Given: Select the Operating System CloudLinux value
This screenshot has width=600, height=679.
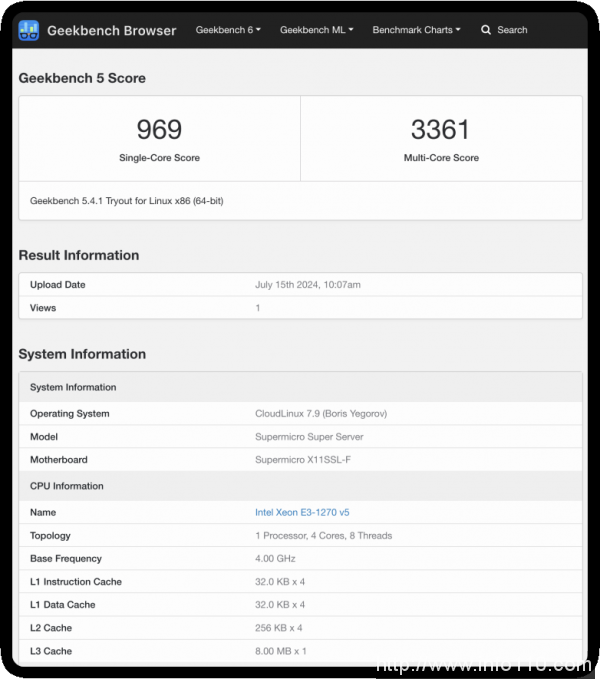Looking at the screenshot, I should [x=322, y=413].
